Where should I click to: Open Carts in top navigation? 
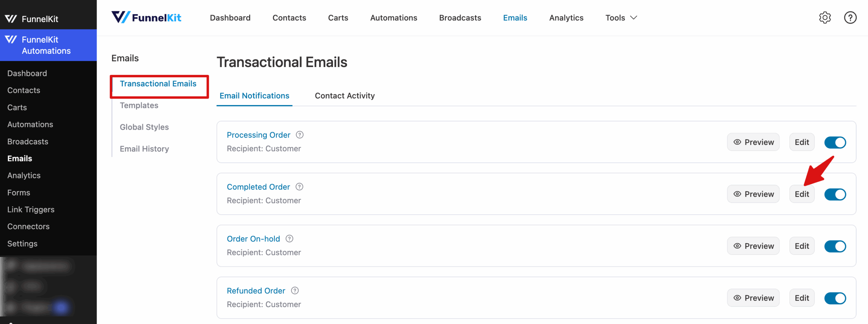click(338, 18)
